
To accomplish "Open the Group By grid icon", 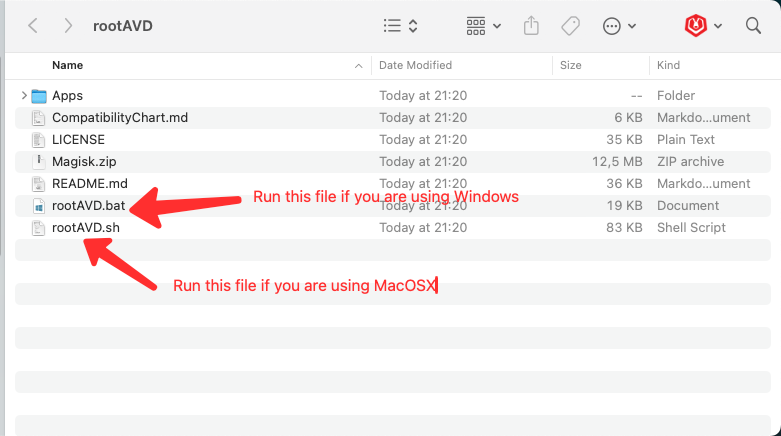I will [476, 26].
